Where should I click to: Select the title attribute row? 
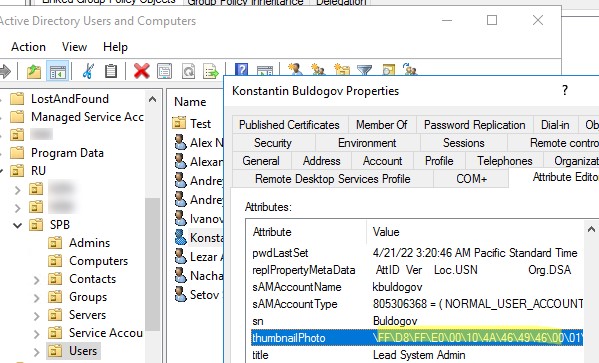417,355
